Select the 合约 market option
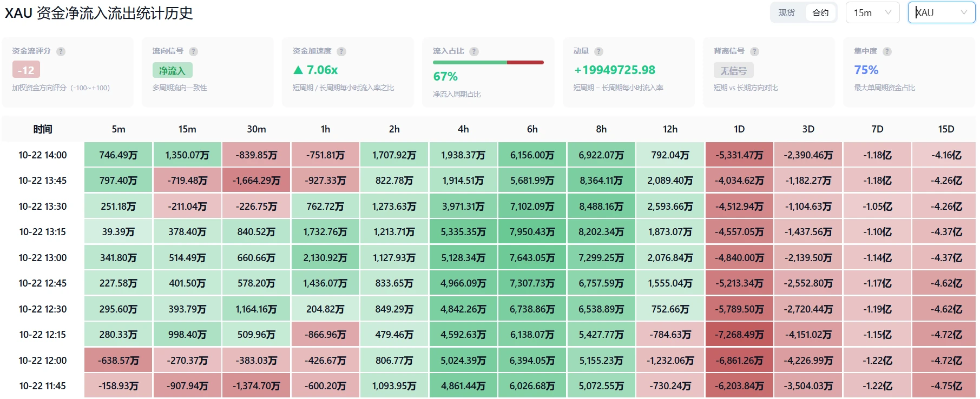Screen dimensions: 980x399 (x=820, y=12)
